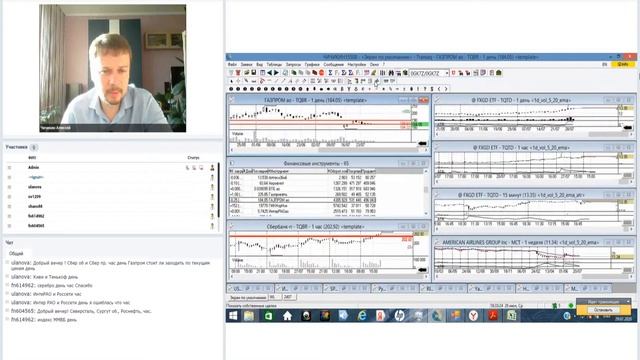Click the 'Остановить' broadcast button
Screen dimensions: 640x360
(603, 310)
